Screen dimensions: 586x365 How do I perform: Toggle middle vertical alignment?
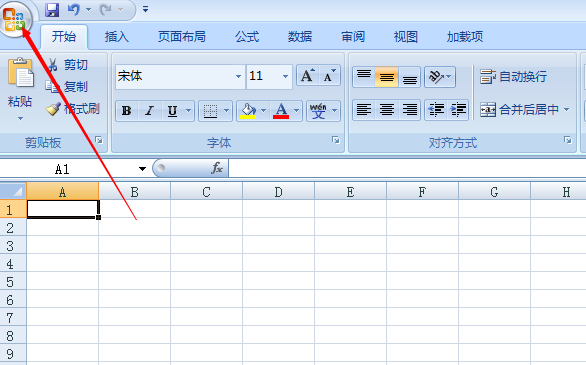(386, 77)
